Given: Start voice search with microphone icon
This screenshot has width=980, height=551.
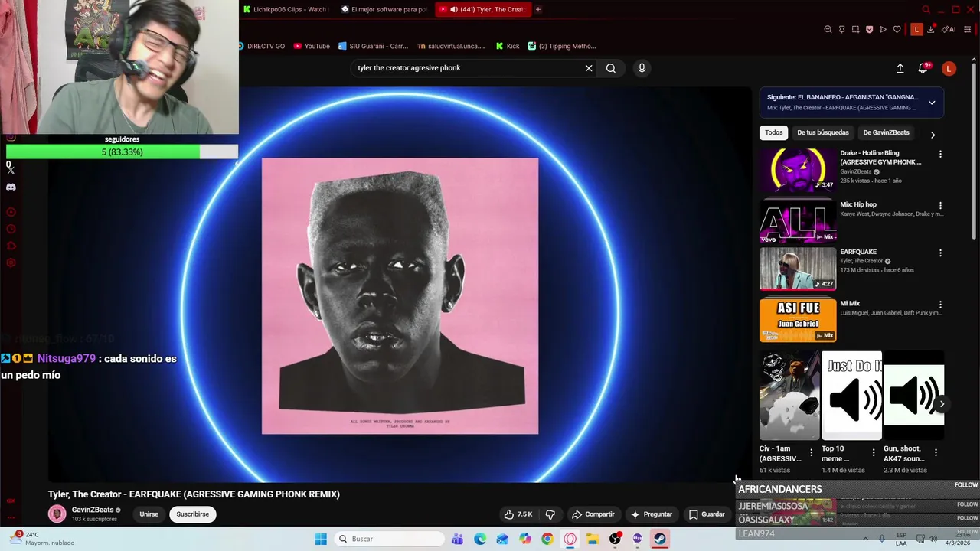Looking at the screenshot, I should [642, 68].
